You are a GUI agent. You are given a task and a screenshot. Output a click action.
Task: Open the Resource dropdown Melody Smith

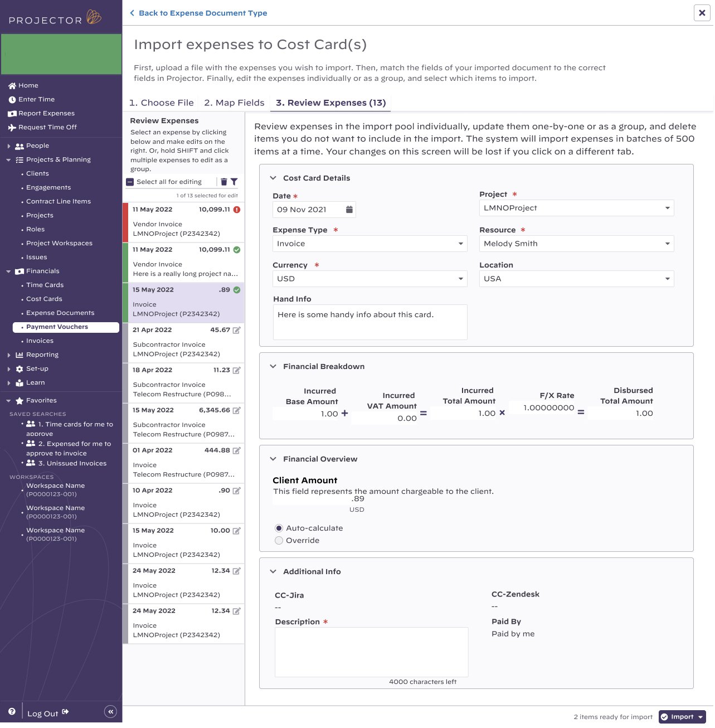pos(577,244)
